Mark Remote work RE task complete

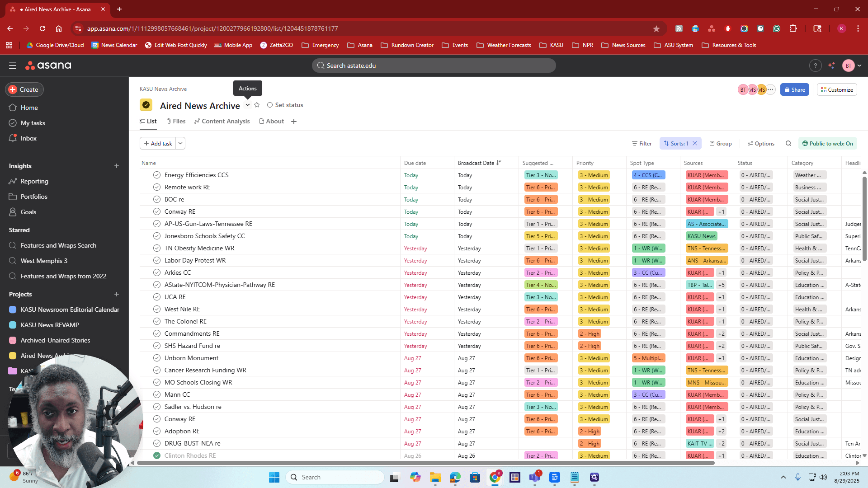pyautogui.click(x=157, y=187)
